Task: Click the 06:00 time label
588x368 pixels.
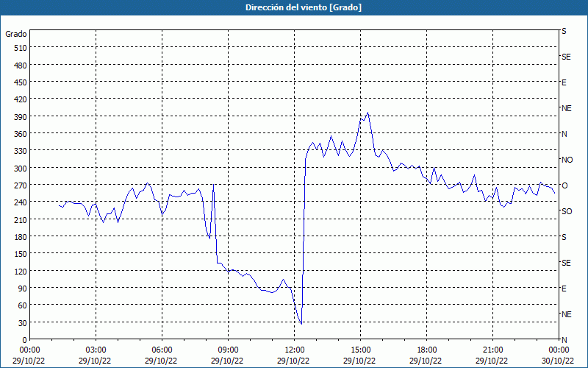Action: click(x=162, y=350)
